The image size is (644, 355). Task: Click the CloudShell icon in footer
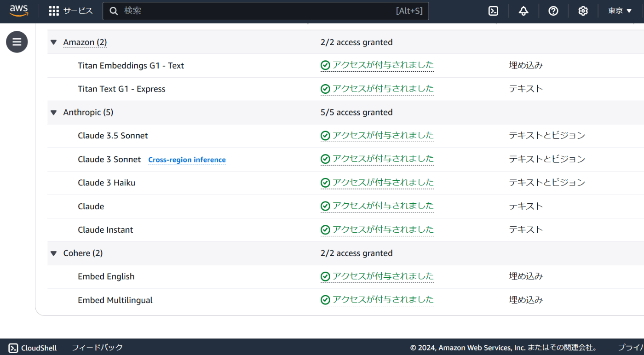coord(13,348)
